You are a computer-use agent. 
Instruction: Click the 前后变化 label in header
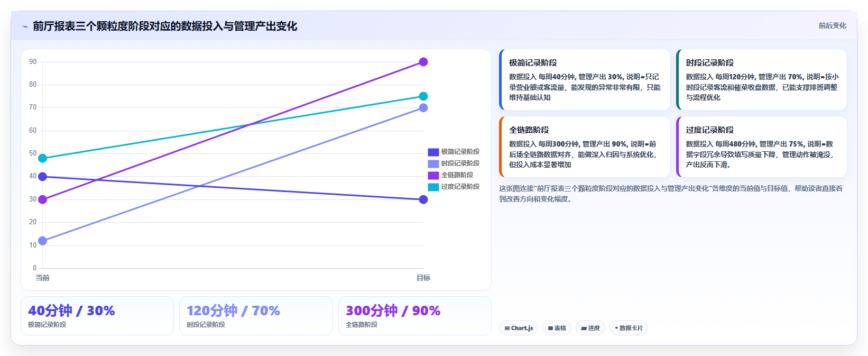point(832,25)
